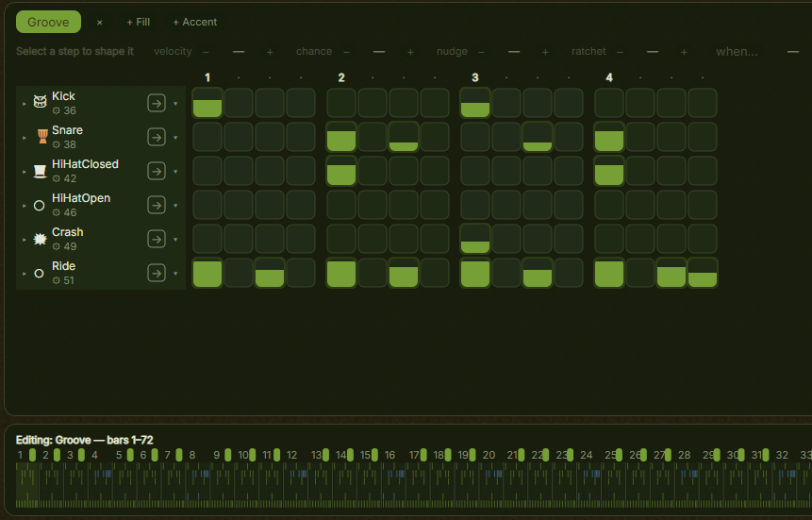The width and height of the screenshot is (812, 520).
Task: Add a new Fill pattern
Action: point(139,22)
